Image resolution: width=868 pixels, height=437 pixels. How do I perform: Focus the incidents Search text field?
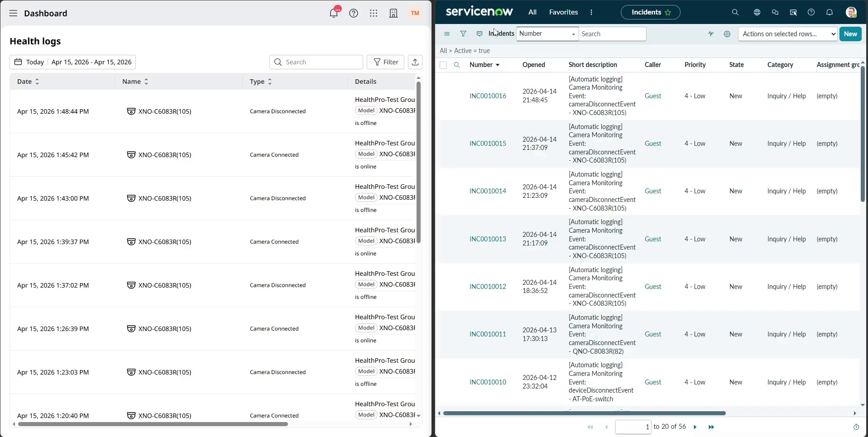click(x=613, y=34)
